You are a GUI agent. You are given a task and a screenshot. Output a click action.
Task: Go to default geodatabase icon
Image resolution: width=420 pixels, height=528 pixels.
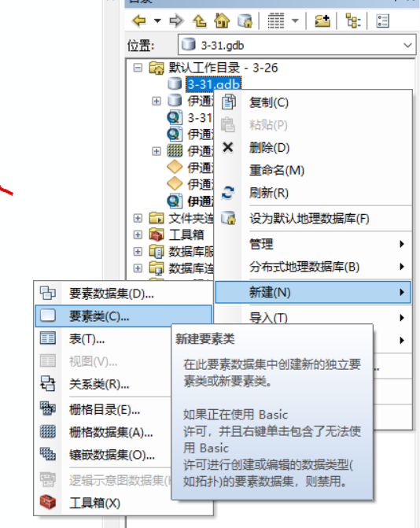245,21
